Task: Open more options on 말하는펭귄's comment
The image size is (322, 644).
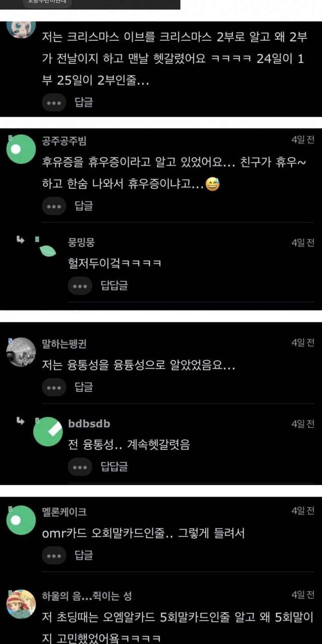Action: pyautogui.click(x=54, y=387)
